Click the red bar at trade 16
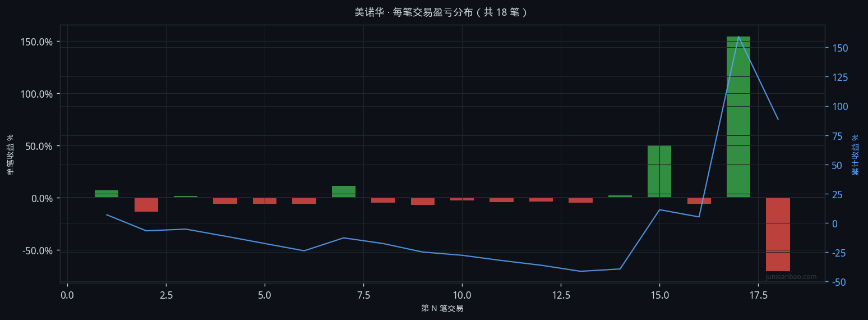The width and height of the screenshot is (868, 320). pos(699,201)
